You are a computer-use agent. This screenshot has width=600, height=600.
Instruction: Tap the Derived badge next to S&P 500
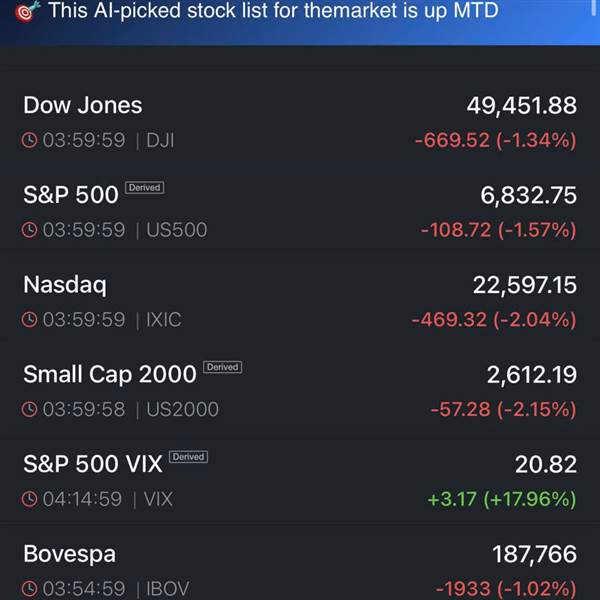click(x=145, y=188)
